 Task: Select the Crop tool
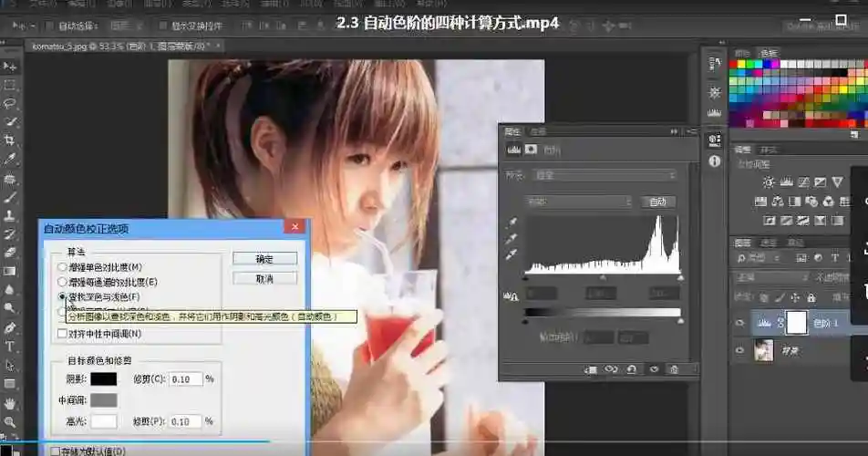click(9, 140)
